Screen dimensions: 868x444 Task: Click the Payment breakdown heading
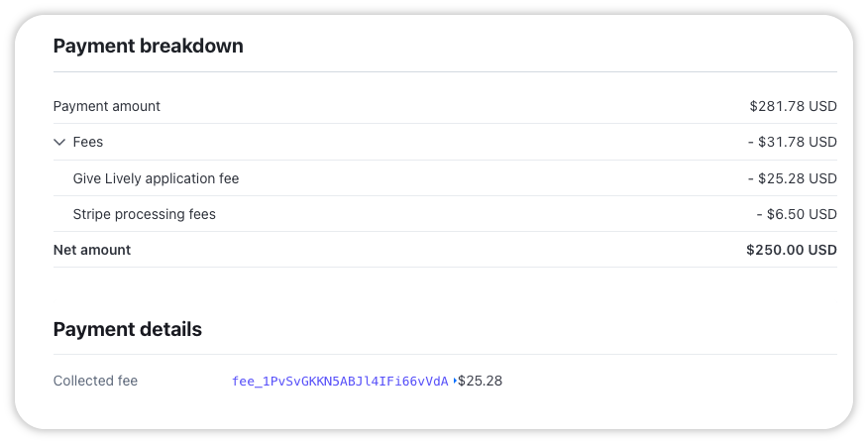(x=148, y=47)
